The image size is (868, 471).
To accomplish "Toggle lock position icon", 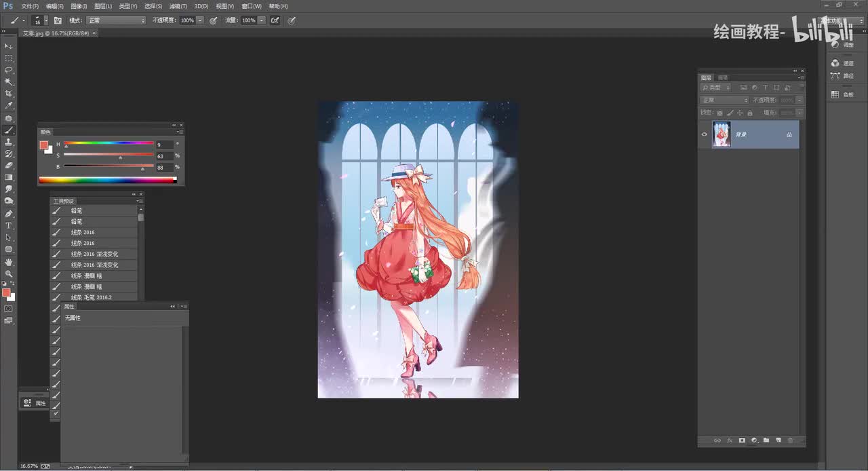I will [740, 113].
